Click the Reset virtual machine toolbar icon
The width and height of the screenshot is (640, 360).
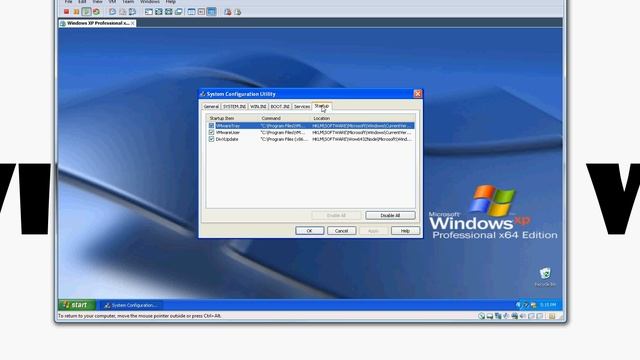click(96, 12)
